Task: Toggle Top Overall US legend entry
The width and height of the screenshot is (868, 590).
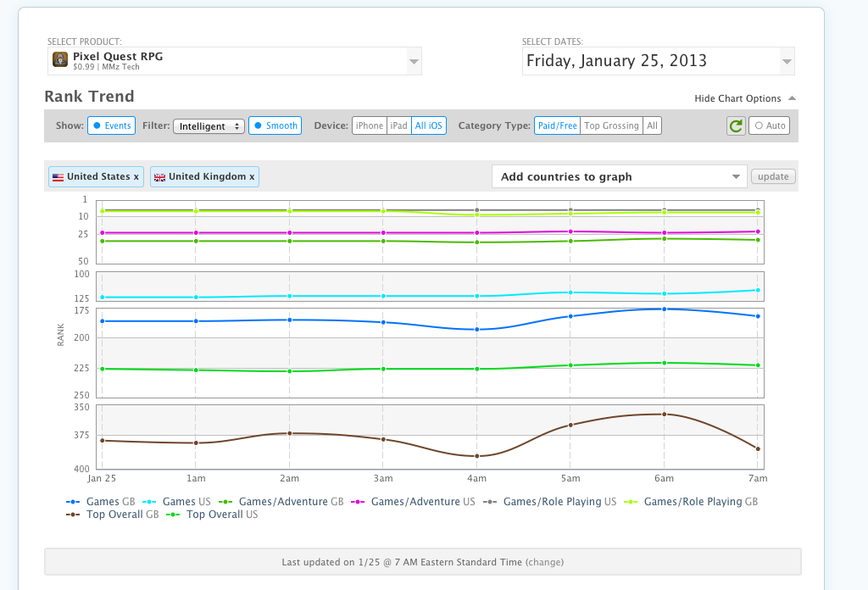Action: pos(212,515)
